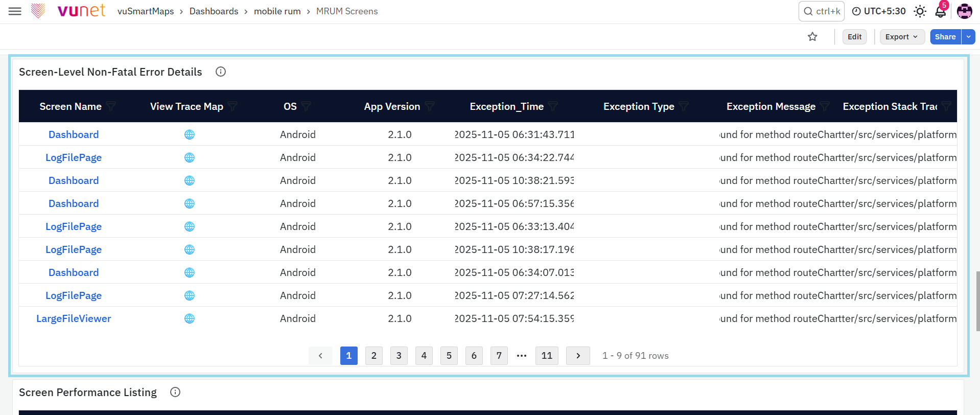Go to Dashboards breadcrumb
Screen dimensions: 980x415
pyautogui.click(x=214, y=11)
